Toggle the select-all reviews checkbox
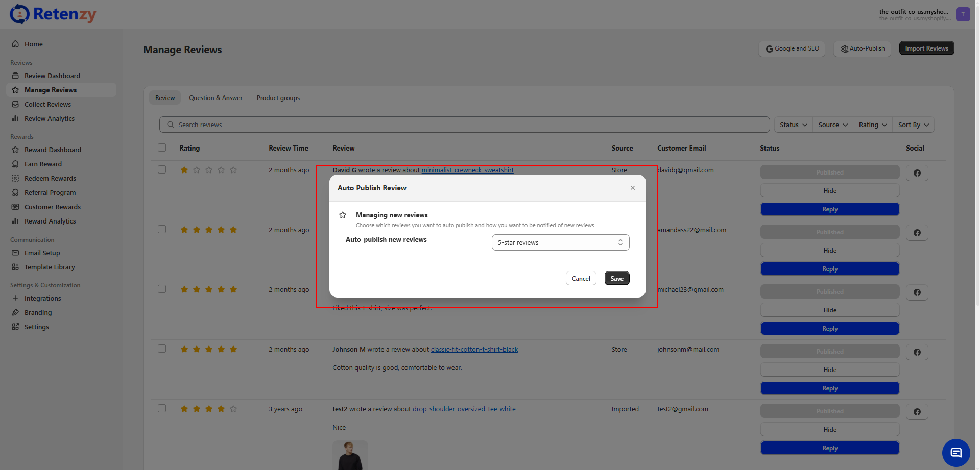The height and width of the screenshot is (470, 980). 162,147
